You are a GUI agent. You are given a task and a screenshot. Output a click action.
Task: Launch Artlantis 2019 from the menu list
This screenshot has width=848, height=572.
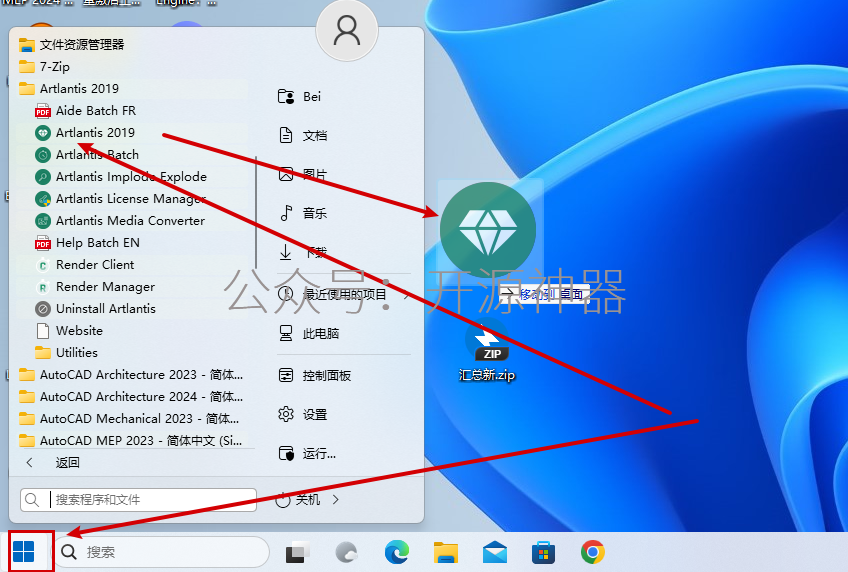(x=85, y=132)
